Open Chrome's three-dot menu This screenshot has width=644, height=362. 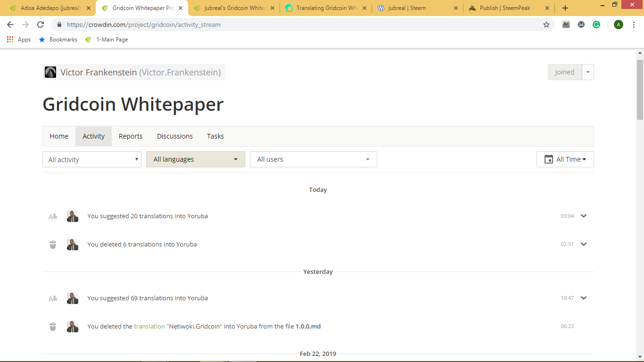click(634, 25)
